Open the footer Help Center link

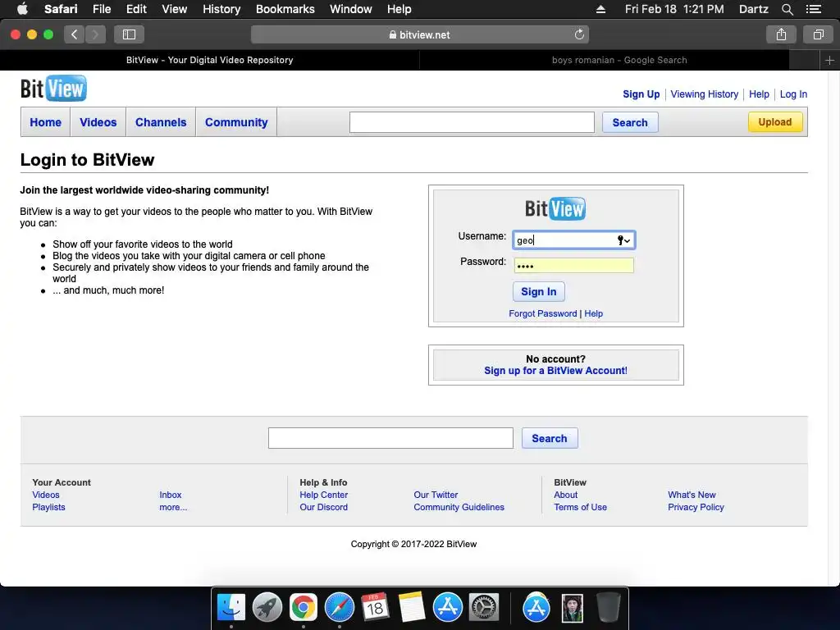pyautogui.click(x=323, y=495)
